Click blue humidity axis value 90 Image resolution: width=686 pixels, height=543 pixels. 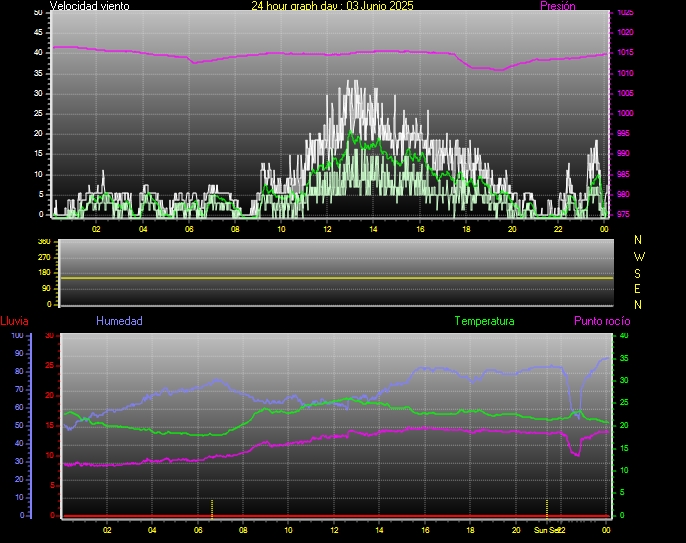[x=19, y=353]
